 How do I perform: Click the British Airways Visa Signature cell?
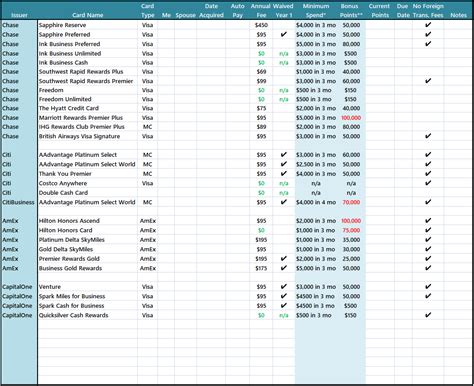79,136
